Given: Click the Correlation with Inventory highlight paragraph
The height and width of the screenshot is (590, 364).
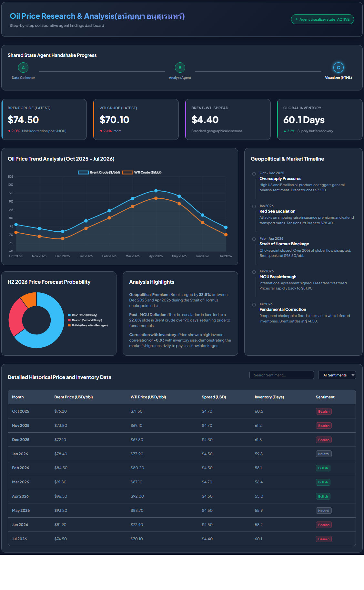Looking at the screenshot, I should point(180,340).
